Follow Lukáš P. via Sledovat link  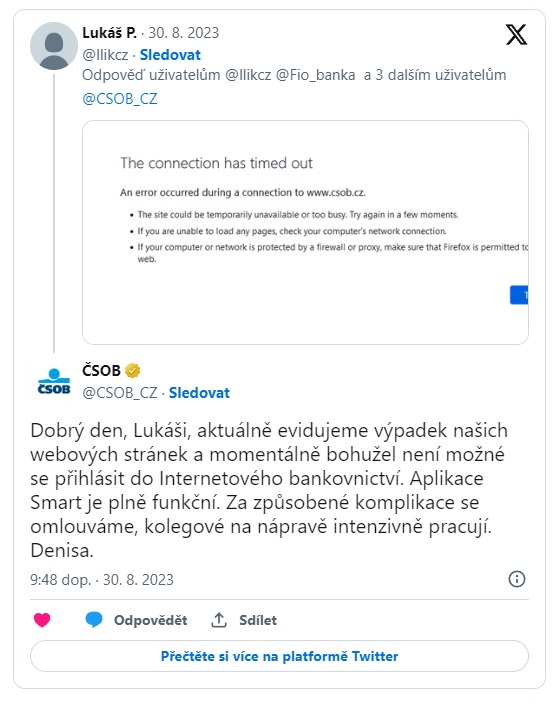[170, 55]
